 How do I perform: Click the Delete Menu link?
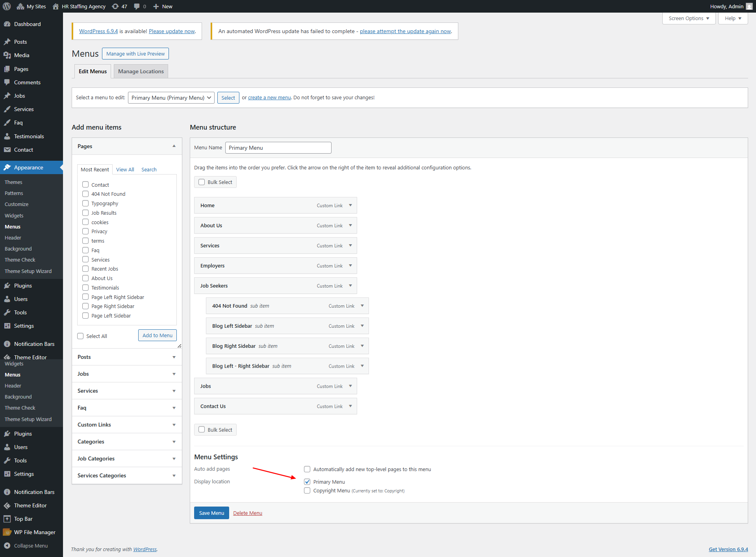coord(247,513)
